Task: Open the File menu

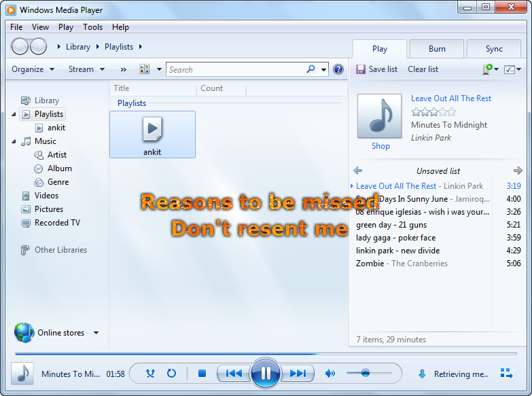Action: (x=16, y=27)
